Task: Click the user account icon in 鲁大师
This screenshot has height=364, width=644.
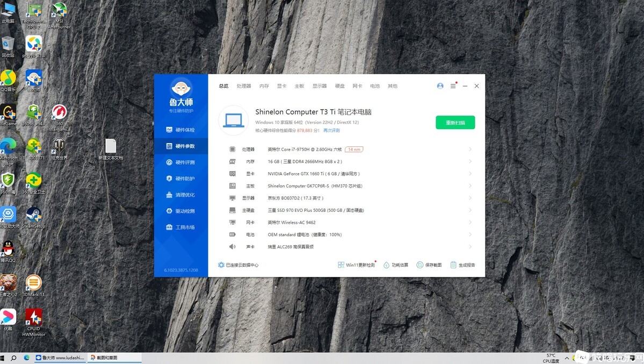Action: [440, 86]
